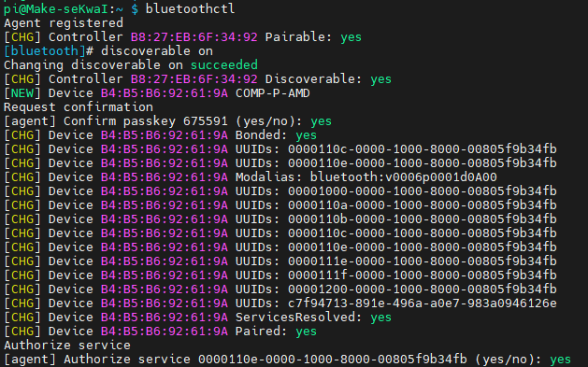Click UUID starting with 0000110a
588x367 pixels.
point(423,205)
